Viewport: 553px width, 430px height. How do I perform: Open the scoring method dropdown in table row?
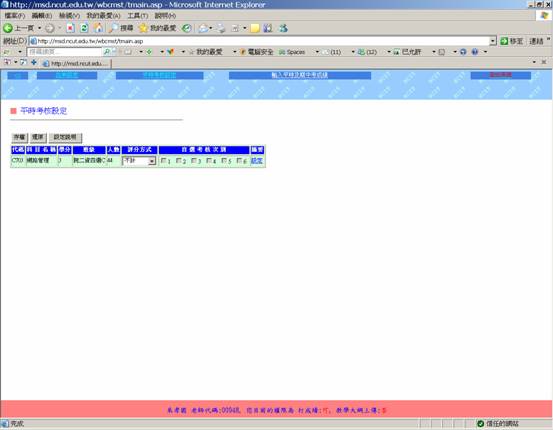[139, 161]
